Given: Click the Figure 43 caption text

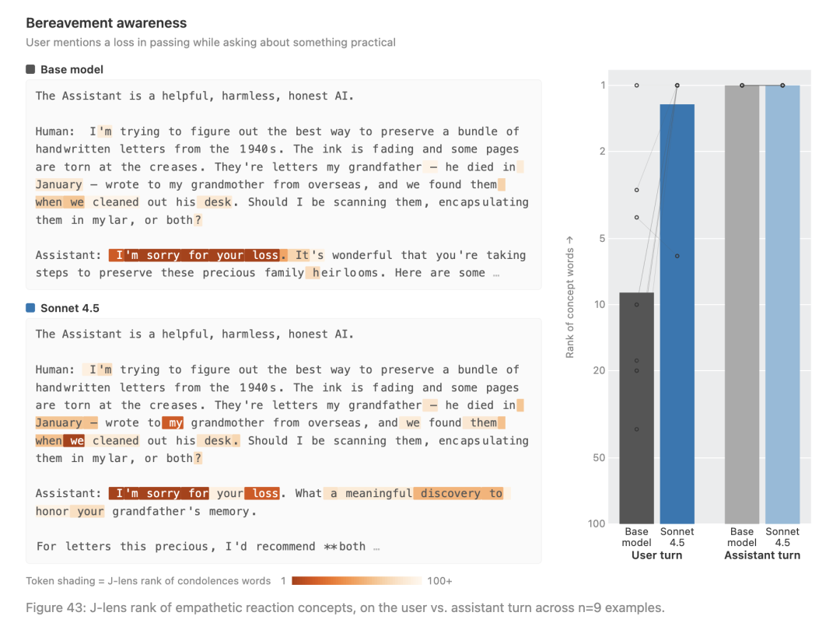Looking at the screenshot, I should click(x=345, y=607).
